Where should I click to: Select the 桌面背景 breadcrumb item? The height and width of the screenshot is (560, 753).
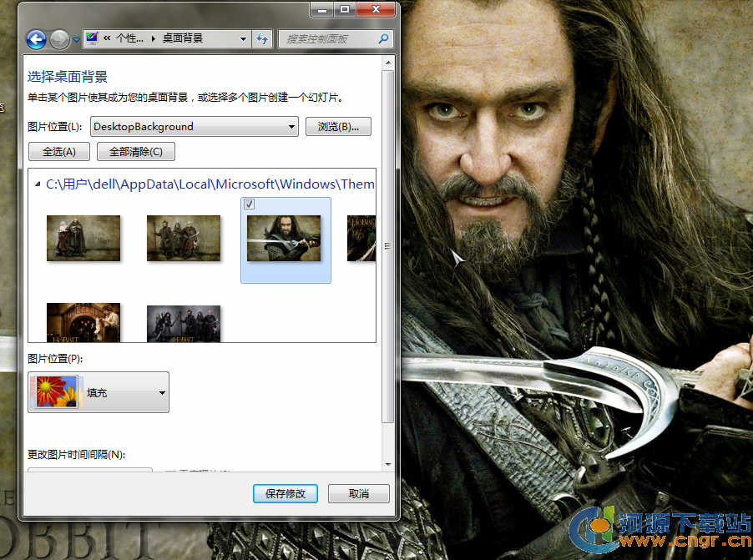point(183,38)
